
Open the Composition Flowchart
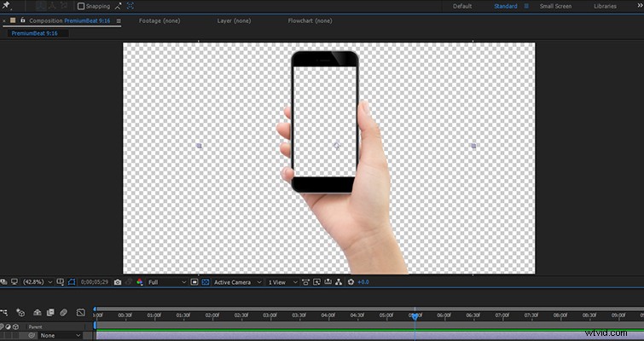[x=339, y=282]
